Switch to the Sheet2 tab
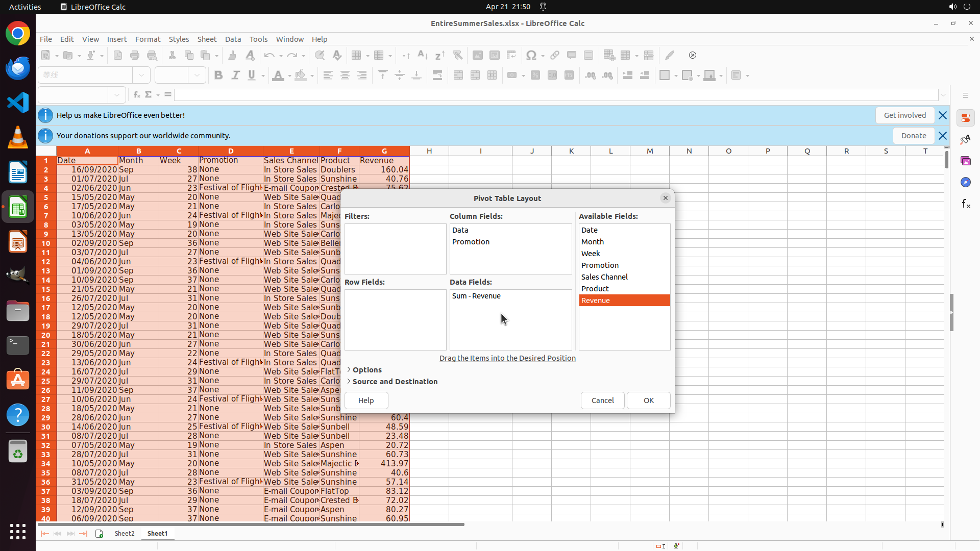The height and width of the screenshot is (551, 980). tap(124, 534)
